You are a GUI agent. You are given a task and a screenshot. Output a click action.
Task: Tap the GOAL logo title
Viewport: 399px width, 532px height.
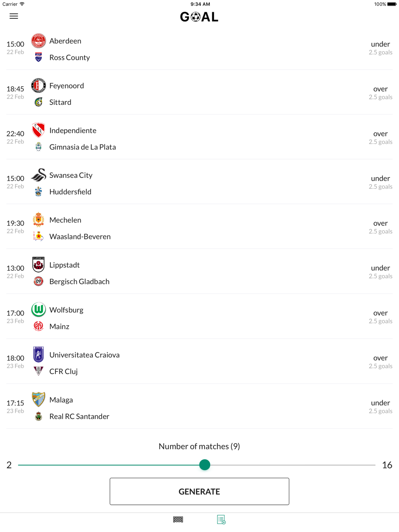pyautogui.click(x=199, y=17)
